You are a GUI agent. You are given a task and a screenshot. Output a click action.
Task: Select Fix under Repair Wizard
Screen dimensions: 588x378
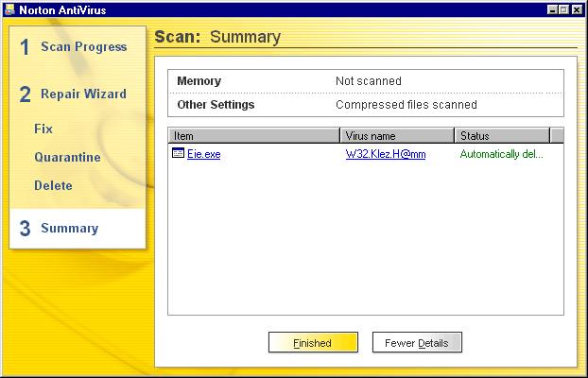tap(43, 129)
